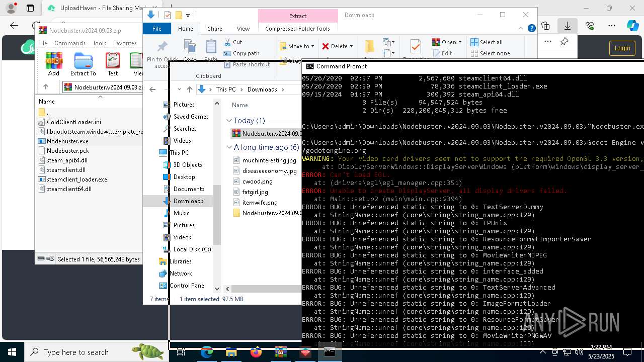Click Extract To in WinRAR toolbar

pyautogui.click(x=83, y=64)
